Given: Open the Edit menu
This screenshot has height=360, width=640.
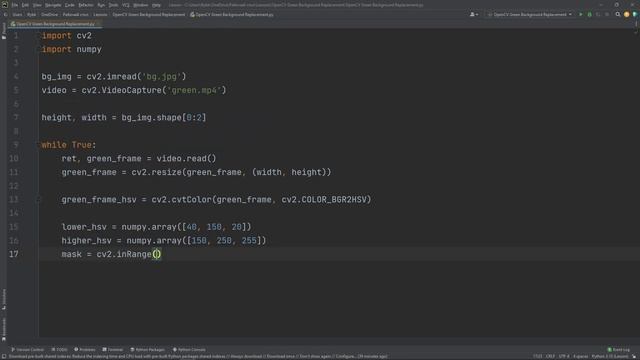Looking at the screenshot, I should [25, 5].
